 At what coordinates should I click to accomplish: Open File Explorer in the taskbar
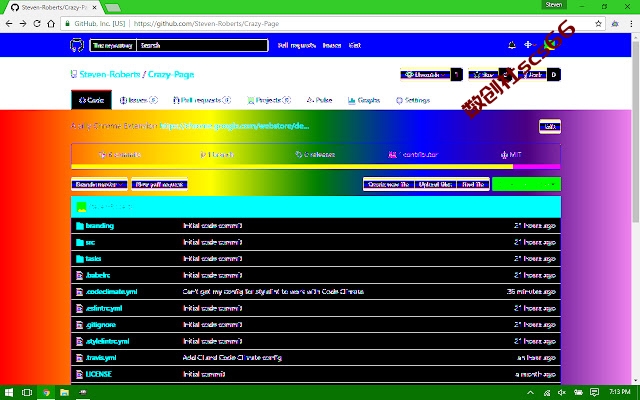coord(64,392)
